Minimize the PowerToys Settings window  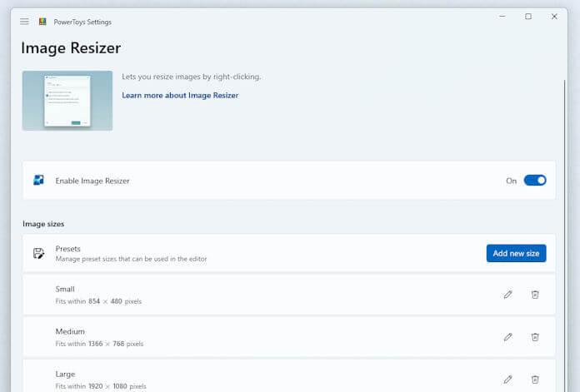pyautogui.click(x=502, y=17)
